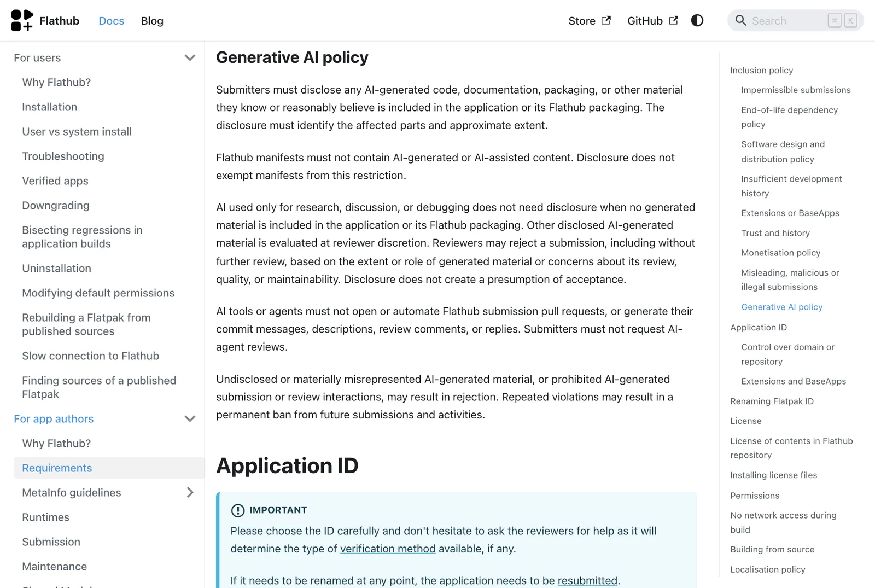This screenshot has height=588, width=875.
Task: Open User vs system install page
Action: click(77, 131)
